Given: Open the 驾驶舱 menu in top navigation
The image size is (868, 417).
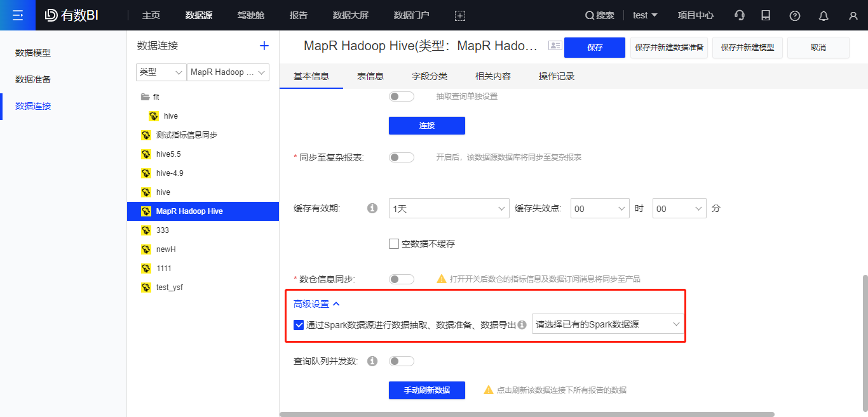Looking at the screenshot, I should click(x=250, y=15).
